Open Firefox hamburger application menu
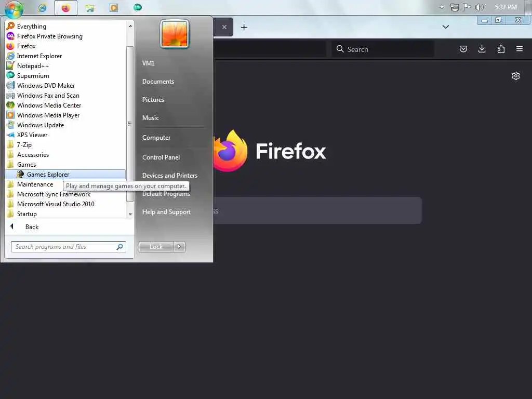The width and height of the screenshot is (532, 399). (520, 49)
